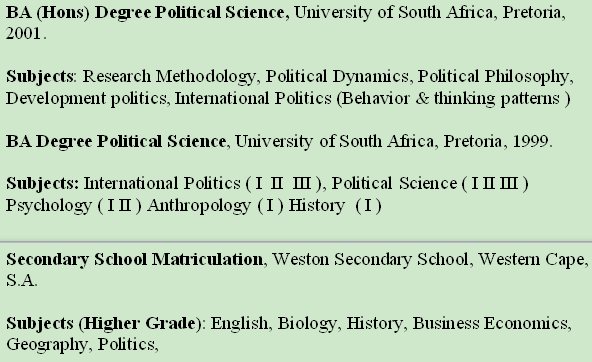Click Political Science ( I II III ) entry
The width and height of the screenshot is (592, 362).
[x=430, y=184]
